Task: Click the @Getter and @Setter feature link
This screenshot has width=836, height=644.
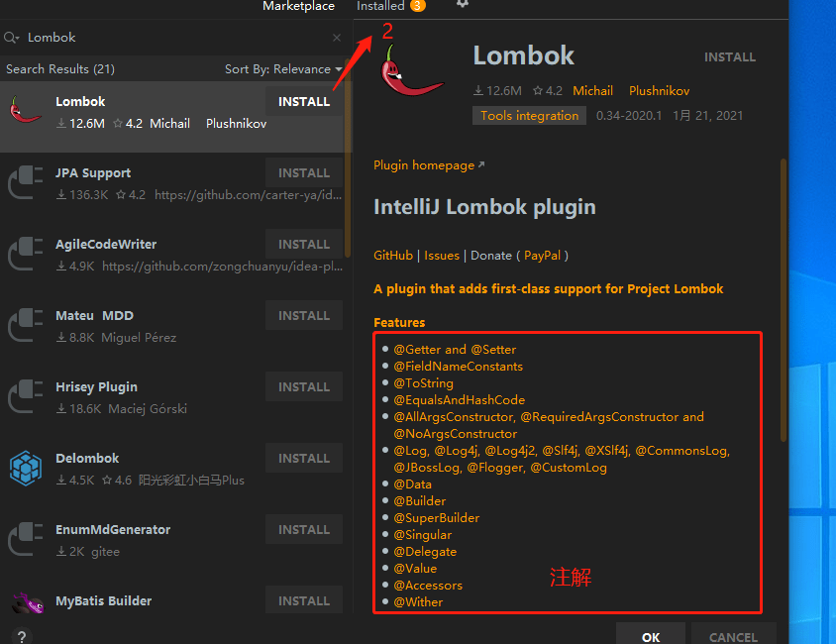Action: pos(455,349)
